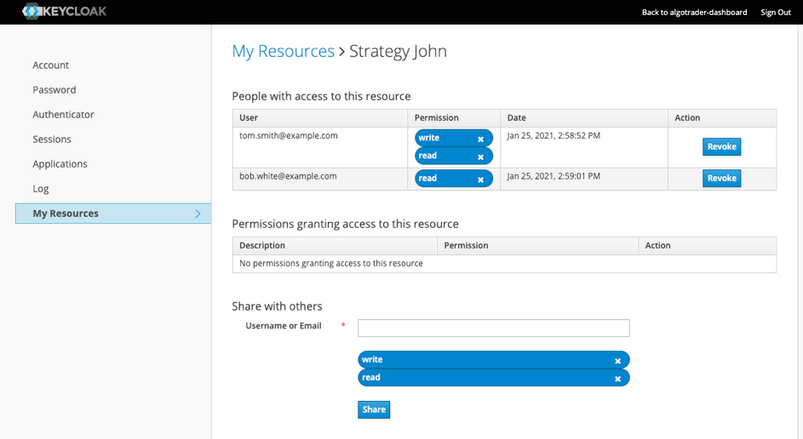Open the Password page
The width and height of the screenshot is (803, 439).
coord(54,90)
